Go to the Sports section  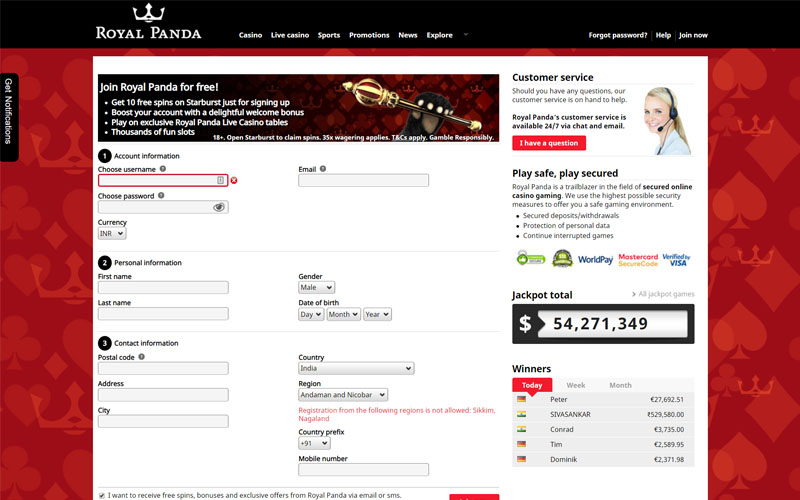[329, 35]
